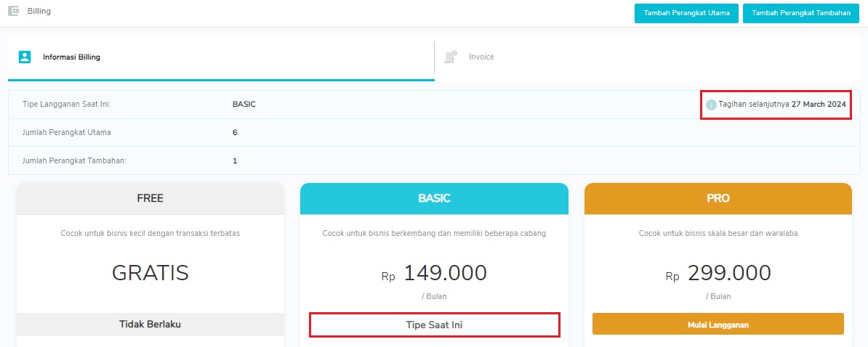Click the Tipe Saat Ini button
The image size is (868, 347).
435,325
